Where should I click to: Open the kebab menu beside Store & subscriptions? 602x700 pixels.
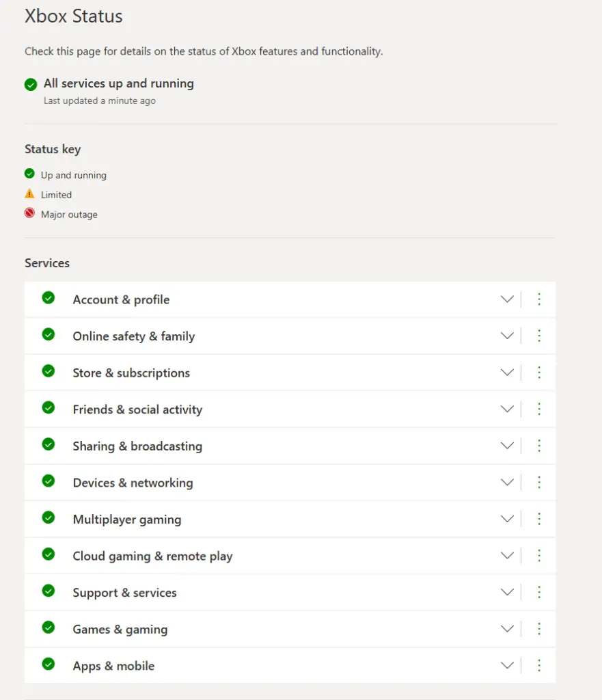click(539, 372)
